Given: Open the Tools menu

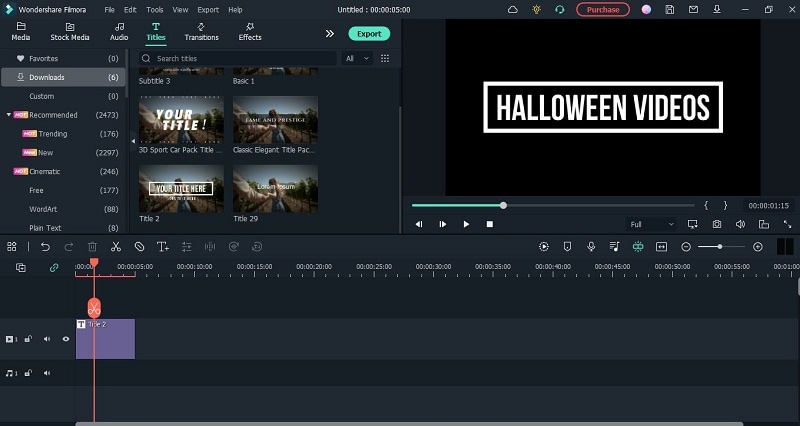Looking at the screenshot, I should pos(155,10).
